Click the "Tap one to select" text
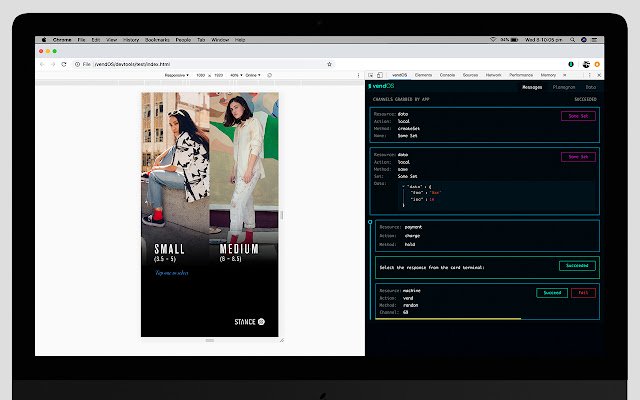640x400 pixels. coord(171,273)
